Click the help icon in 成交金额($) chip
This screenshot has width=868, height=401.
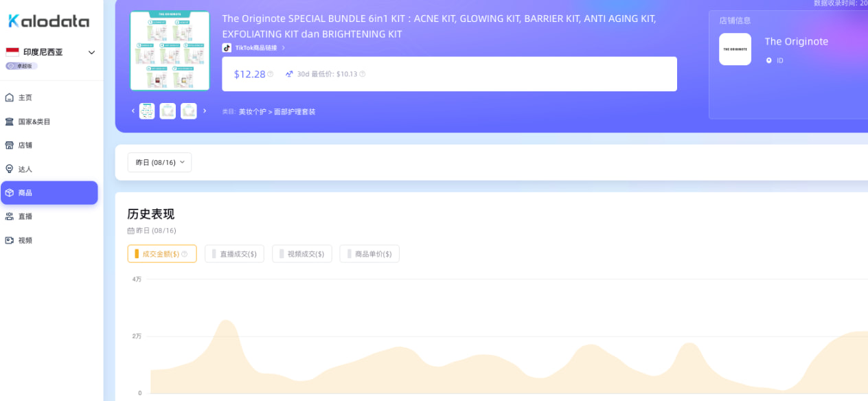184,254
